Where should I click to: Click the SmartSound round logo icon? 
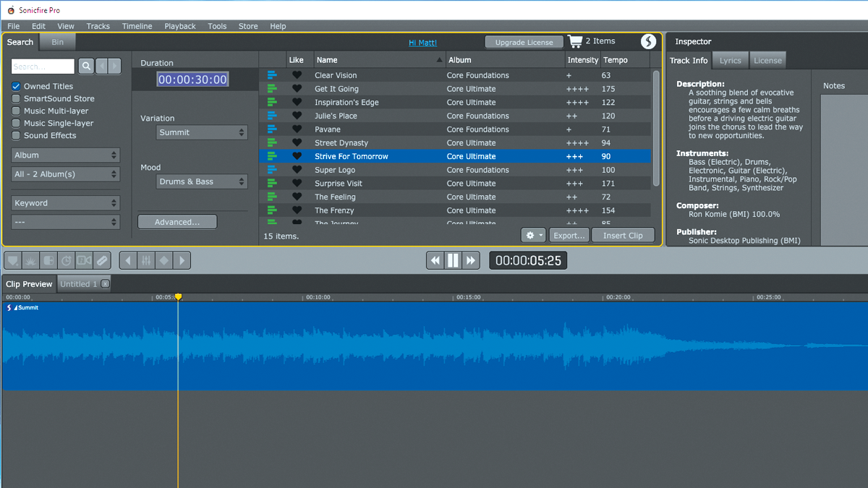648,42
